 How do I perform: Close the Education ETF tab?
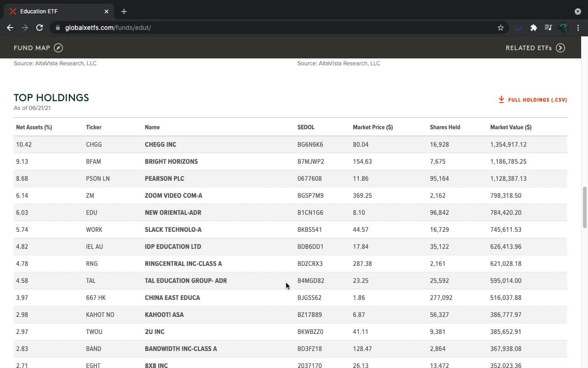click(107, 11)
